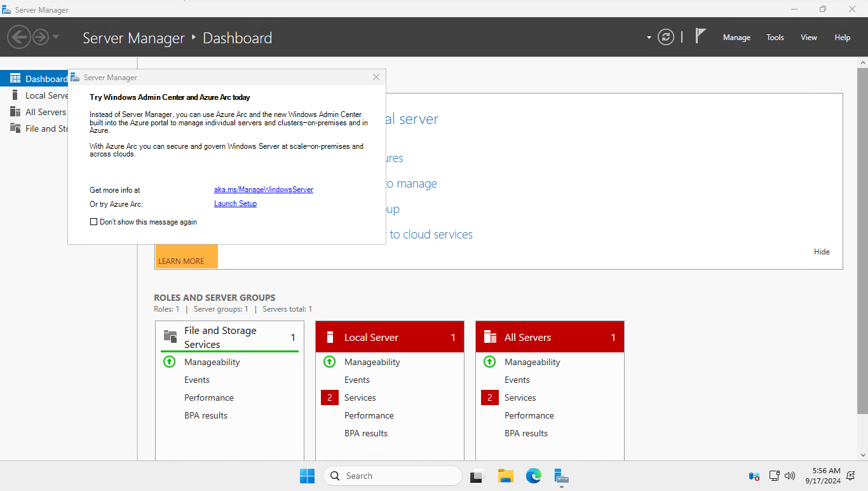Click File and Storage Services tile header
Viewport: 868px width, 491px height.
(x=229, y=337)
